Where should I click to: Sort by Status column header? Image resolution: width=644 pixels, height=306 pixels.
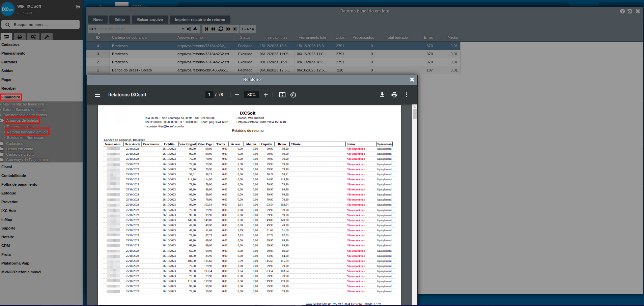pos(245,37)
